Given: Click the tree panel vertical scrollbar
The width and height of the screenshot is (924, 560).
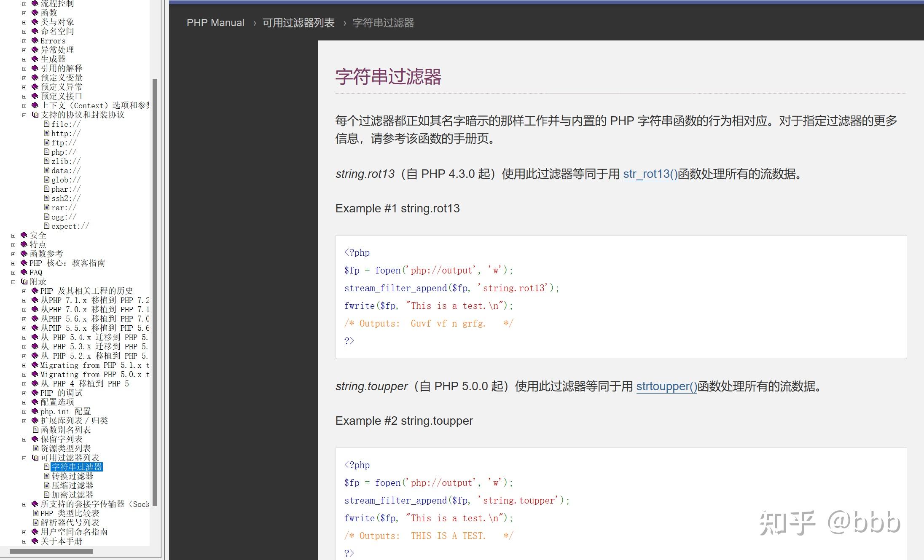Looking at the screenshot, I should 155,292.
